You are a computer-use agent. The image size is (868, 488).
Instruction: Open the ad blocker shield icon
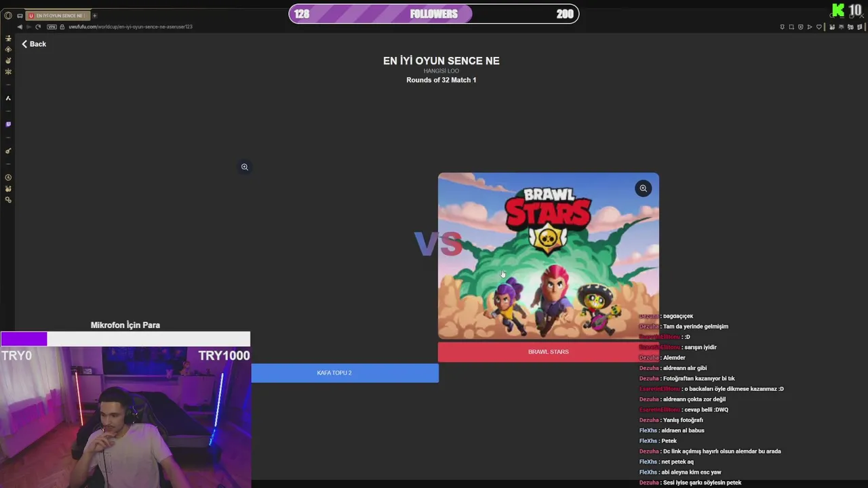800,27
